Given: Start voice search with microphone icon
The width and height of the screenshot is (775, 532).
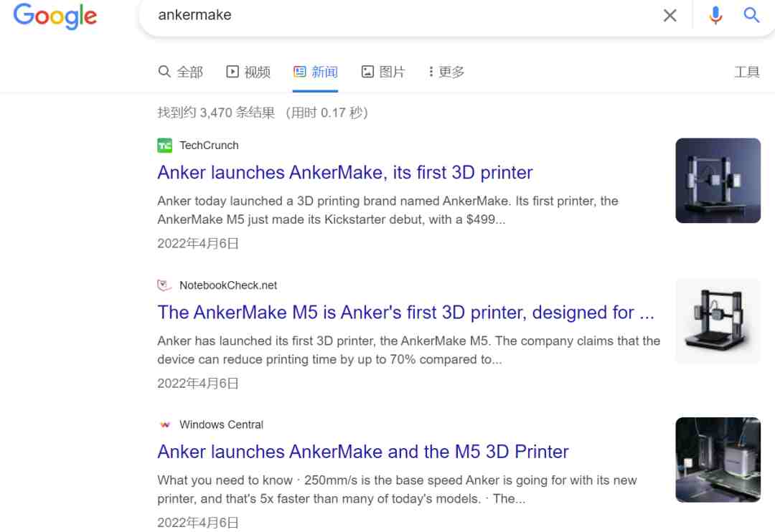Looking at the screenshot, I should pyautogui.click(x=715, y=15).
